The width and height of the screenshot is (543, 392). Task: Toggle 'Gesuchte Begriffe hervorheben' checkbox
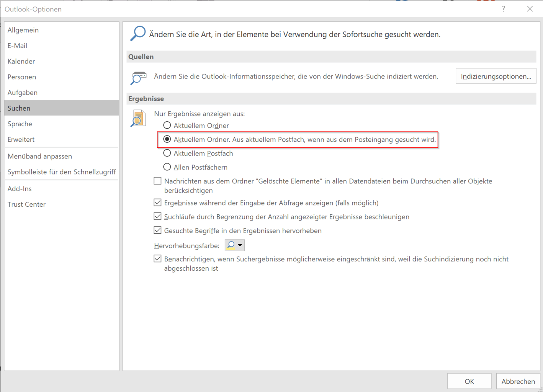coord(157,230)
